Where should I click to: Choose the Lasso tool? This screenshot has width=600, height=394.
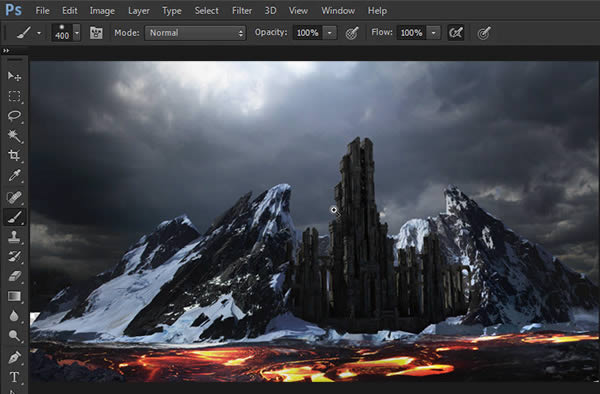point(15,116)
